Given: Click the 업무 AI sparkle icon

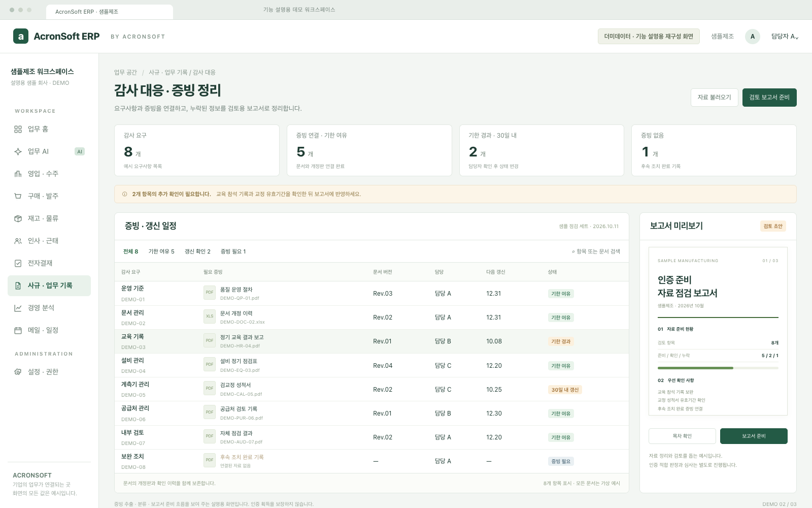Looking at the screenshot, I should pos(18,151).
